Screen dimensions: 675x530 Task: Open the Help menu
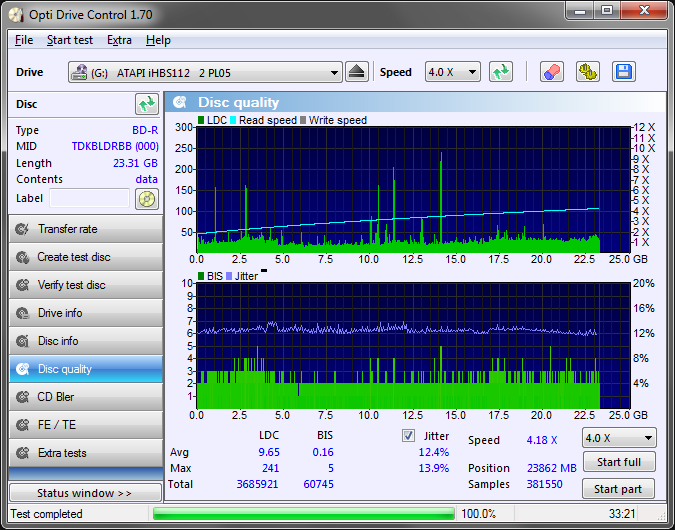[x=158, y=40]
